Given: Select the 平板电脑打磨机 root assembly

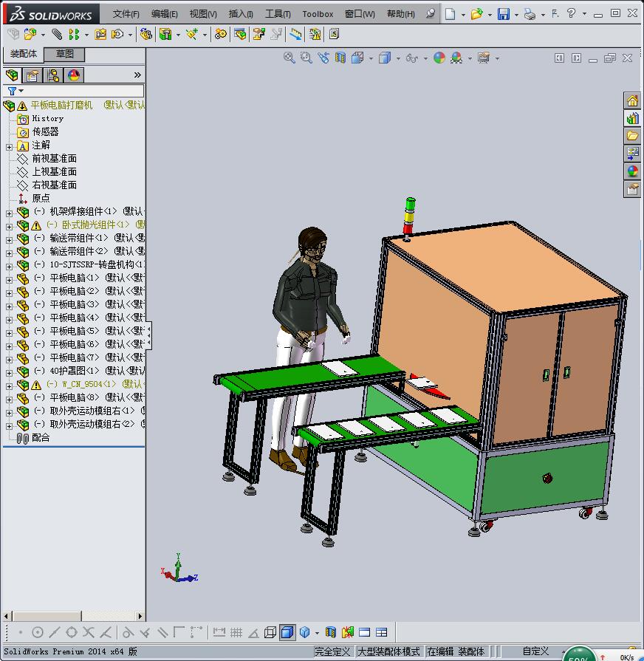Looking at the screenshot, I should (x=61, y=105).
